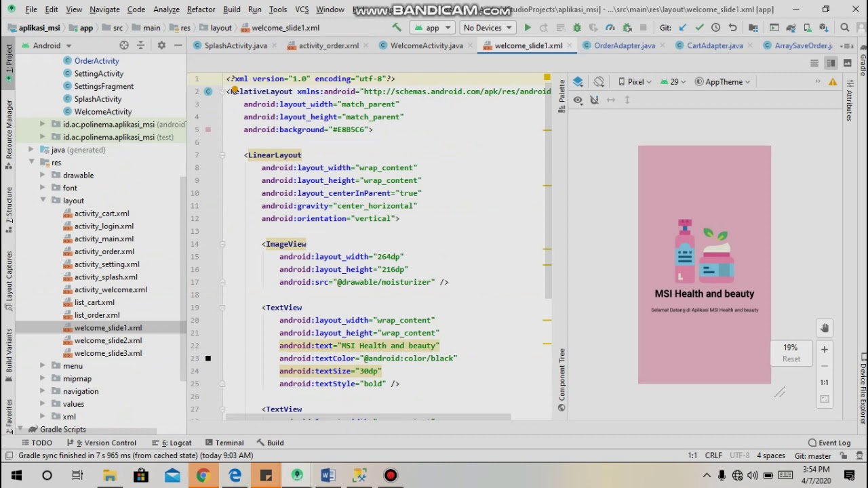Open the Design Surface layers selector
Image resolution: width=868 pixels, height=488 pixels.
(x=578, y=82)
